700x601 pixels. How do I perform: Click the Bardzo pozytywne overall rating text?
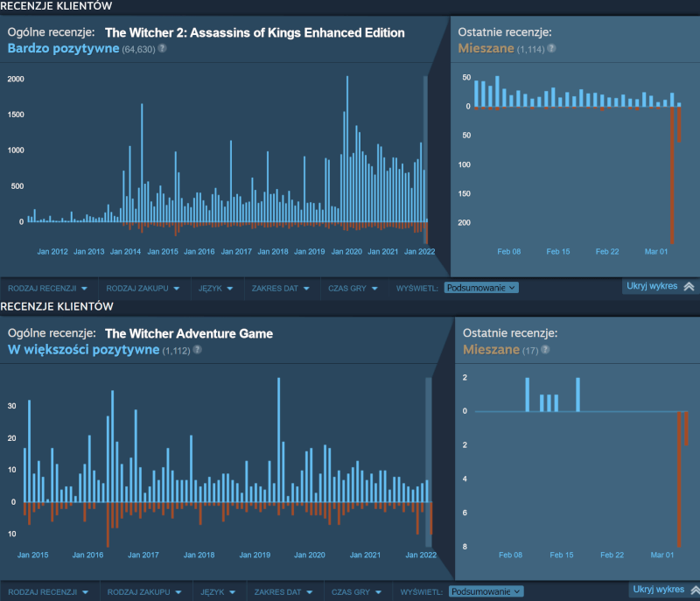tap(63, 48)
